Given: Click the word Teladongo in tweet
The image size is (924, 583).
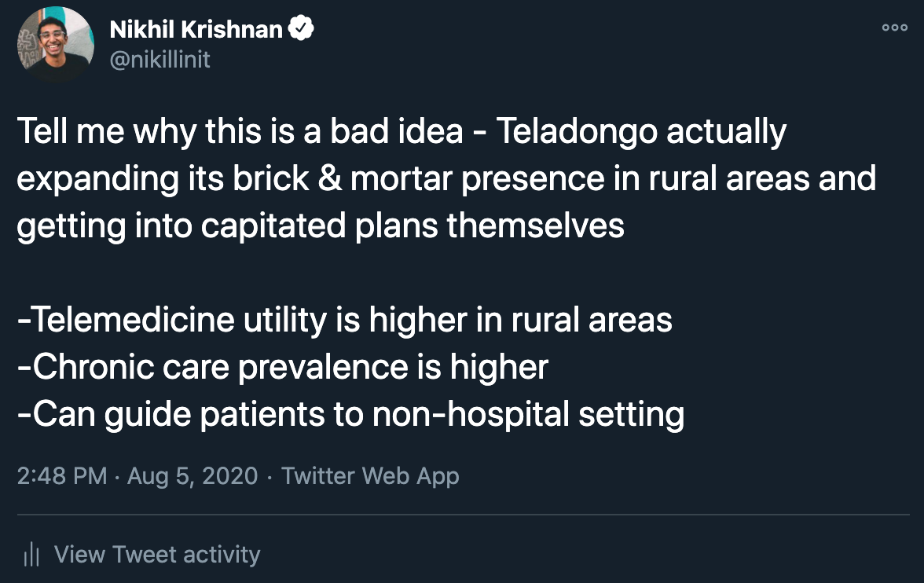Looking at the screenshot, I should pyautogui.click(x=577, y=131).
